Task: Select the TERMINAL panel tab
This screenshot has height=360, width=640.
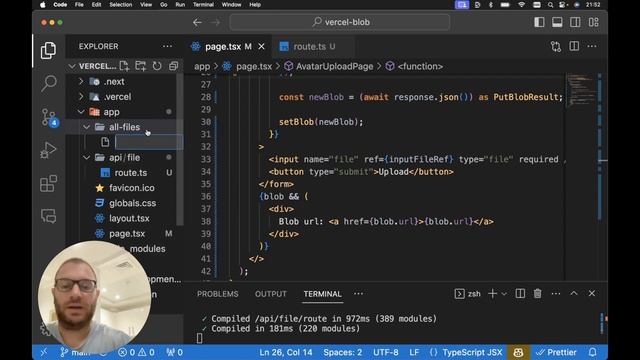Action: pos(322,294)
